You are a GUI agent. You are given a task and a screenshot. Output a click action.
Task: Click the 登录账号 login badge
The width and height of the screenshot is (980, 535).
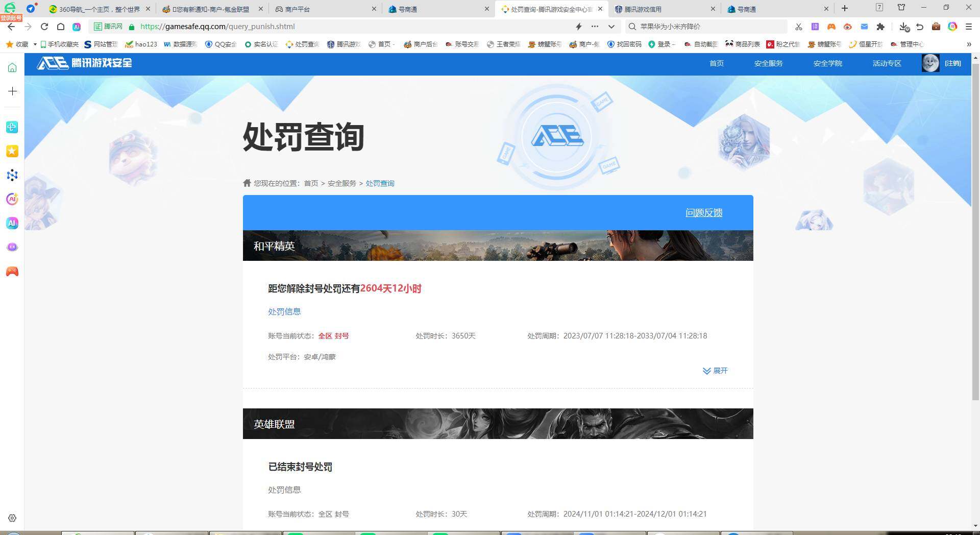point(11,18)
